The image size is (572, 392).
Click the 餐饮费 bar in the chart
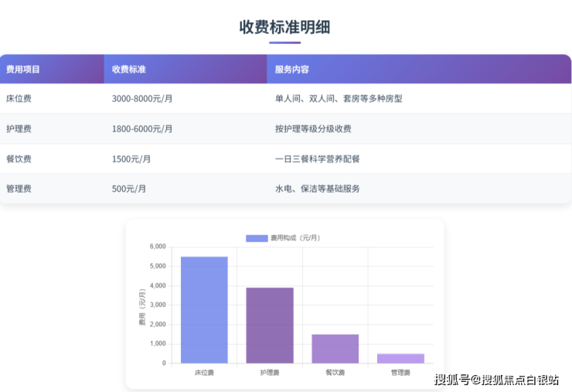[x=335, y=349]
